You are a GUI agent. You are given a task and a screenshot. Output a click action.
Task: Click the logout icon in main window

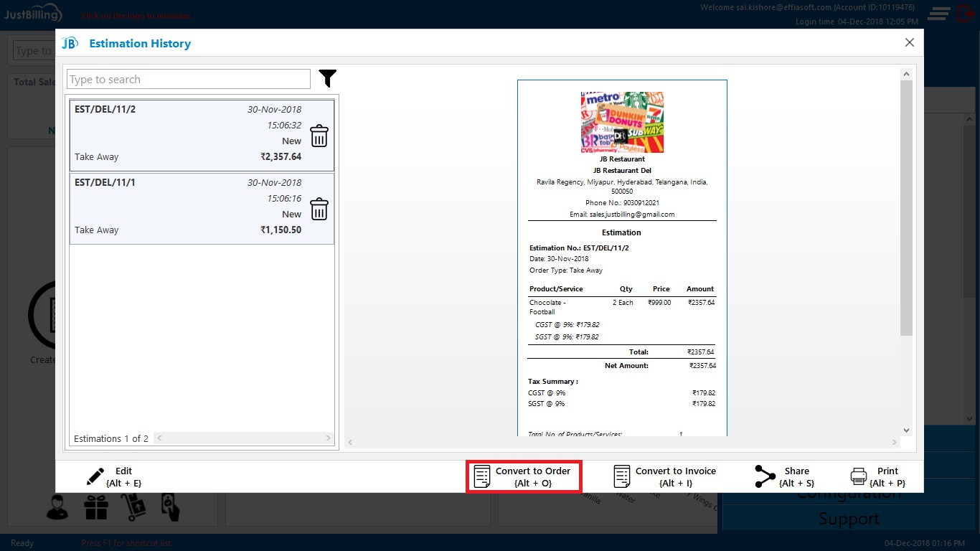964,14
